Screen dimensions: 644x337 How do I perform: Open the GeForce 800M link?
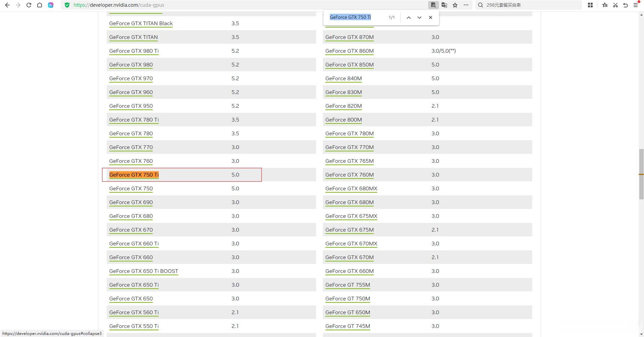click(x=343, y=119)
